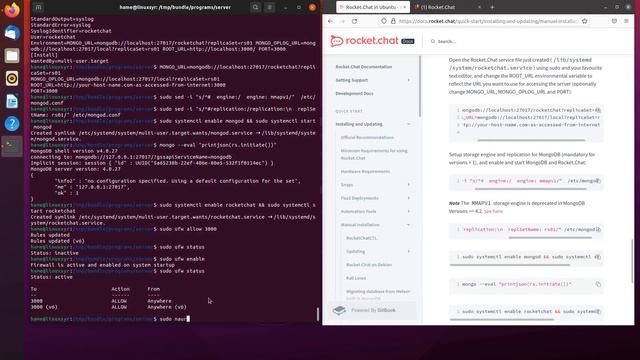The image size is (640, 360).
Task: Select the Terminal icon in dock
Action: tap(12, 146)
